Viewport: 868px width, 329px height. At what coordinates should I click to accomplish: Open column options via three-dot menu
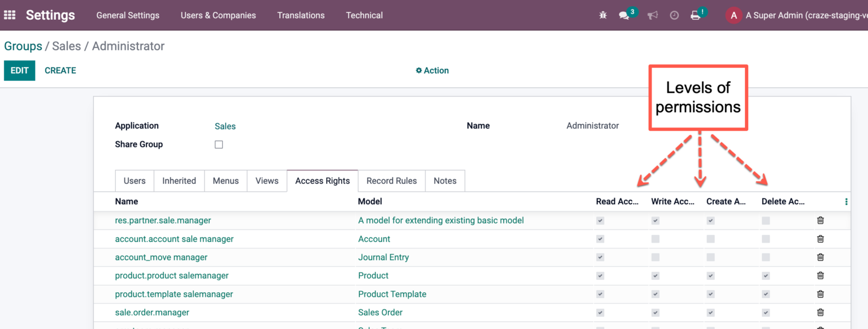846,201
